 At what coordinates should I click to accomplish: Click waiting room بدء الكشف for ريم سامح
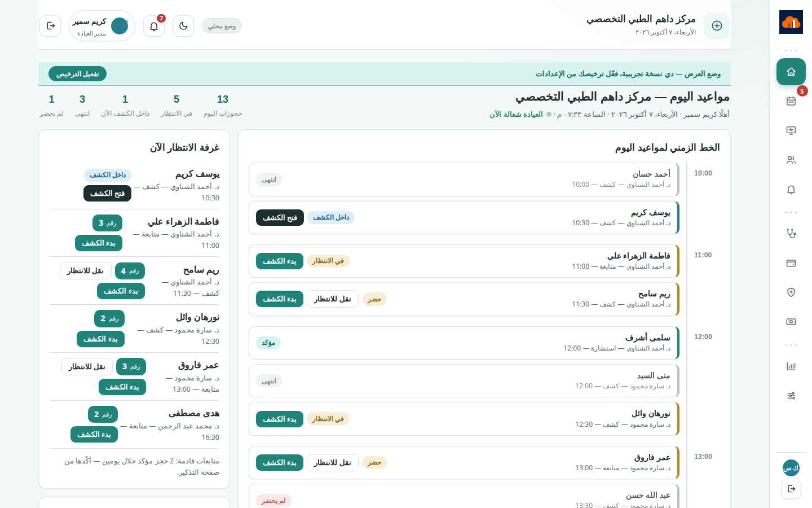[x=121, y=291]
